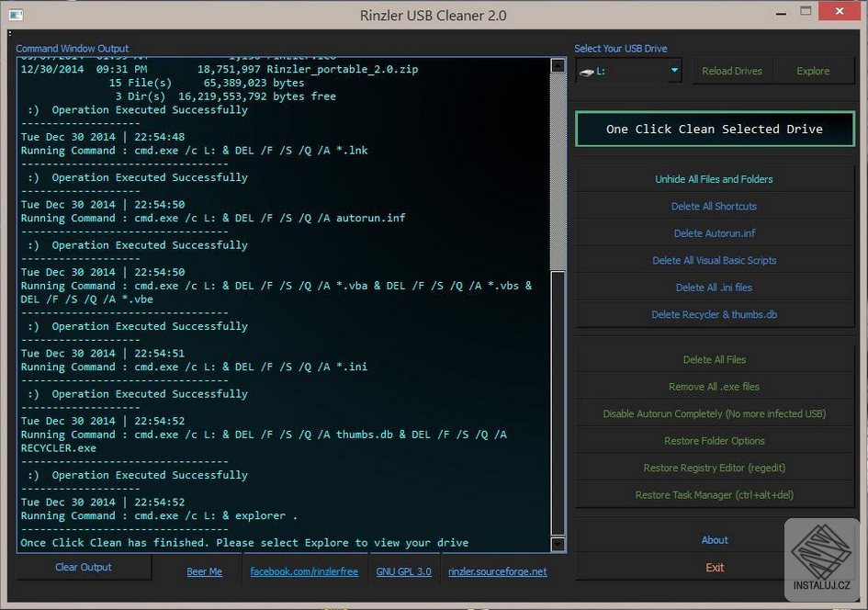
Task: Click the app icon in title bar
Action: 15,15
